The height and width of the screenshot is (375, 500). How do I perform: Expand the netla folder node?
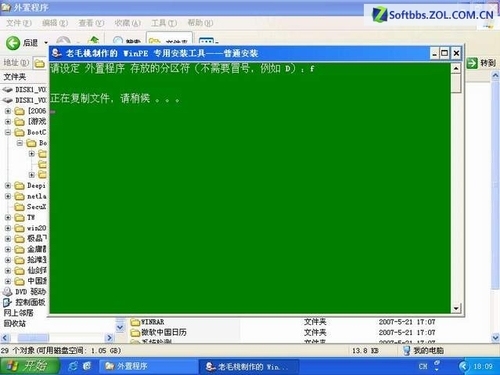tap(8, 196)
